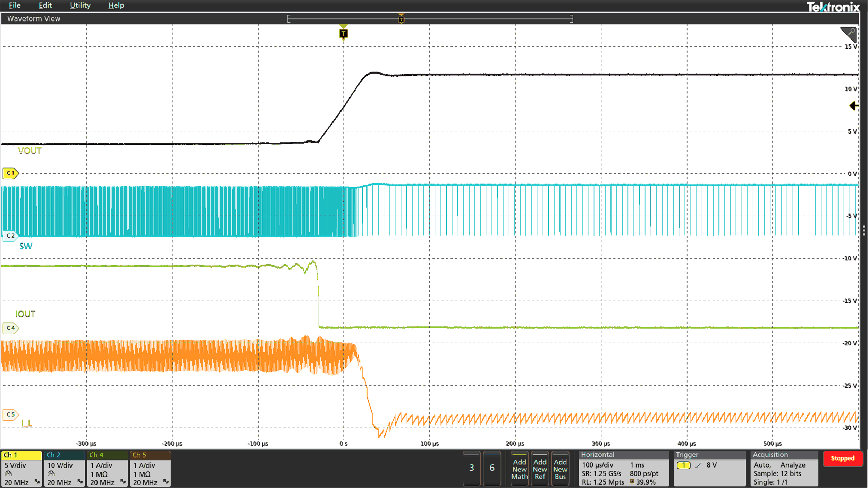Select the C5 I_L channel marker
This screenshot has height=488, width=868.
click(x=10, y=414)
